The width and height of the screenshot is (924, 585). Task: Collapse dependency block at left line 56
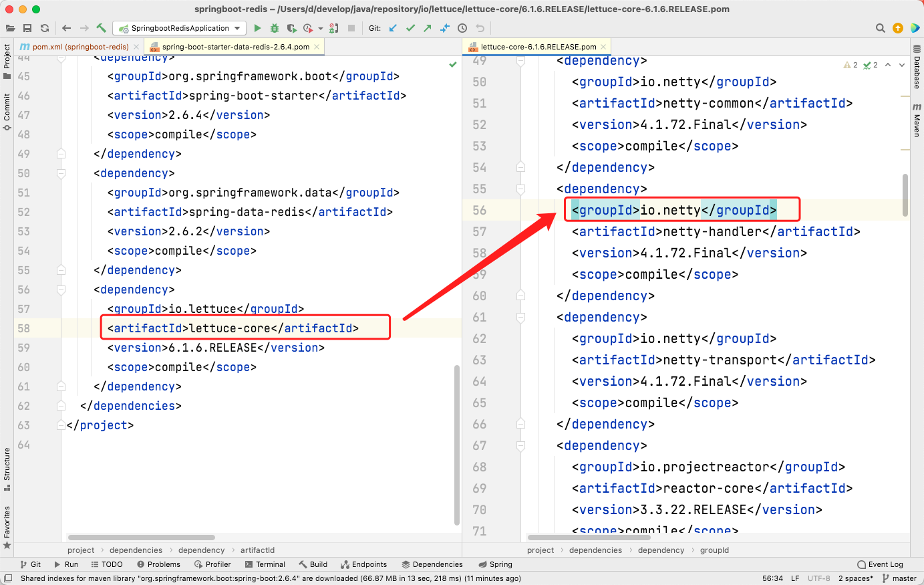(x=61, y=289)
